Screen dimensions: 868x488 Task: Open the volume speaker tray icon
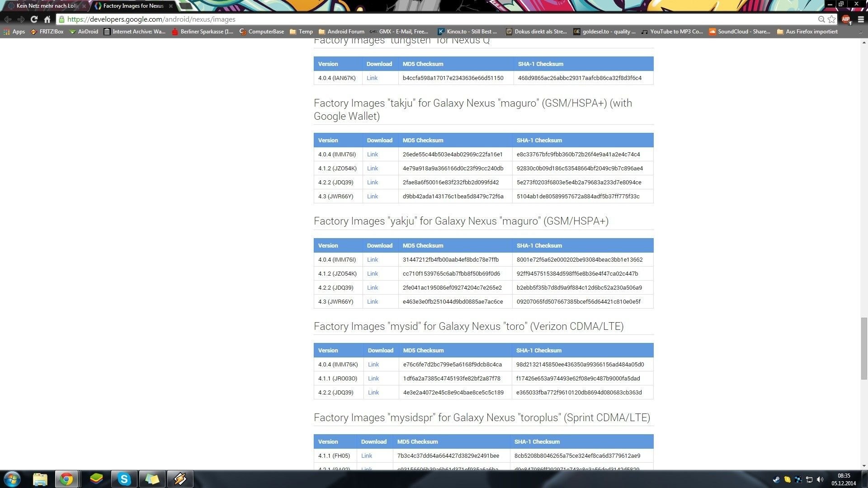(820, 479)
